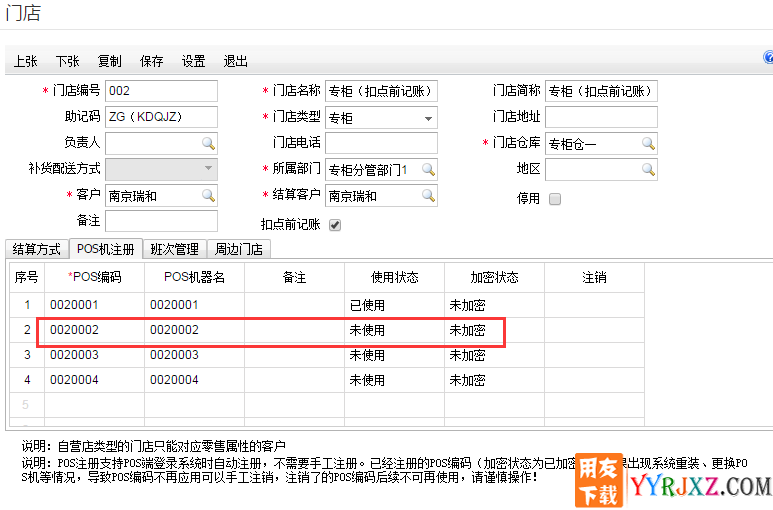This screenshot has width=773, height=510.
Task: Click the 序号 column header
Action: click(27, 277)
